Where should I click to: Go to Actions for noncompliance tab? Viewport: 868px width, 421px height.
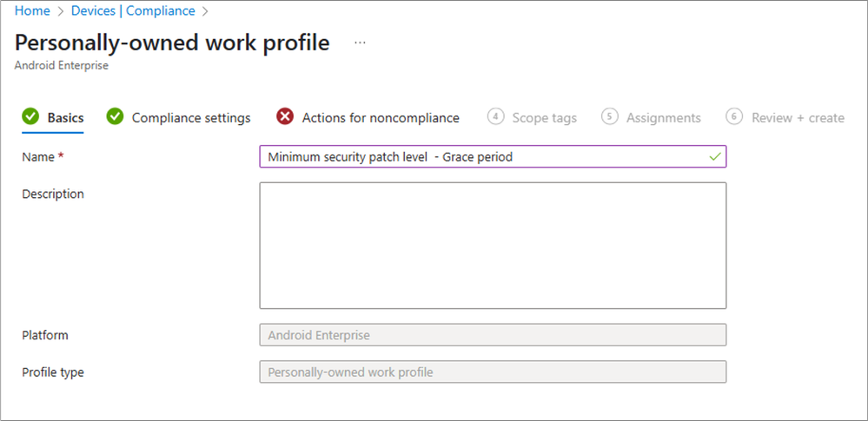(381, 118)
